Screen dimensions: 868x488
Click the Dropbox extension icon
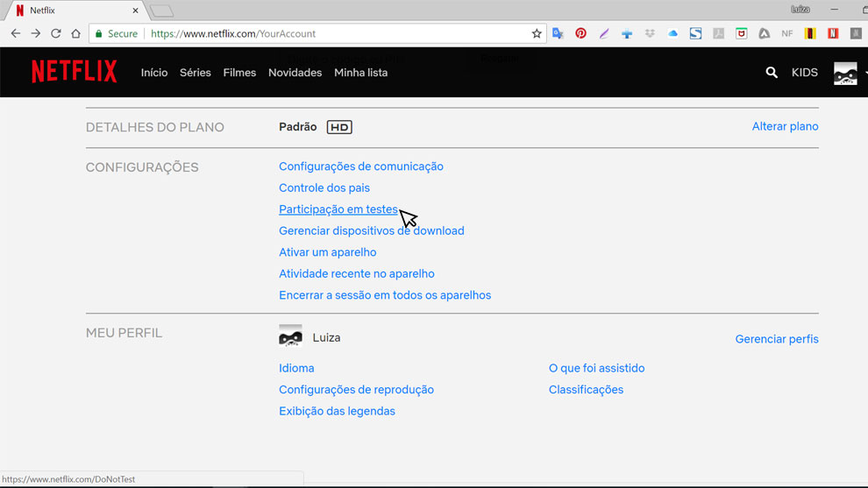(650, 34)
